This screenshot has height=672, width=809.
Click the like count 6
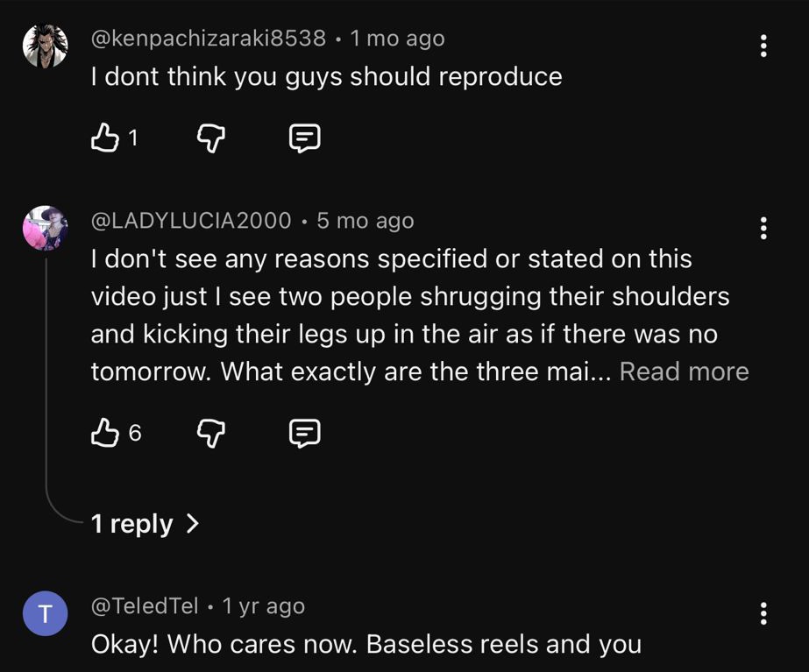tap(135, 432)
